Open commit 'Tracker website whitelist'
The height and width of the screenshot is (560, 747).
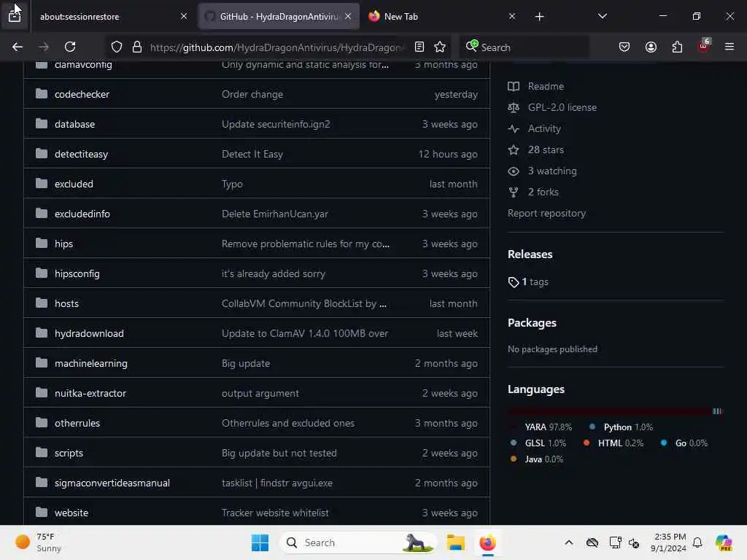[x=275, y=513]
